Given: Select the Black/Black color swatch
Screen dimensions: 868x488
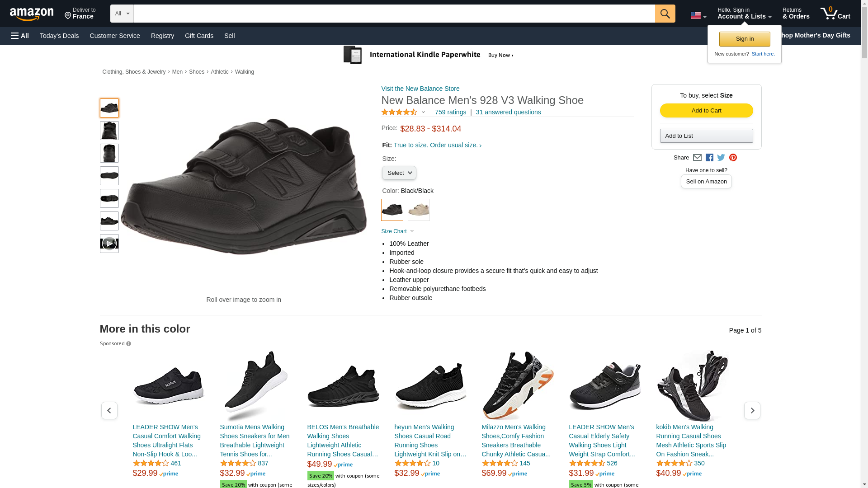Looking at the screenshot, I should pos(392,210).
